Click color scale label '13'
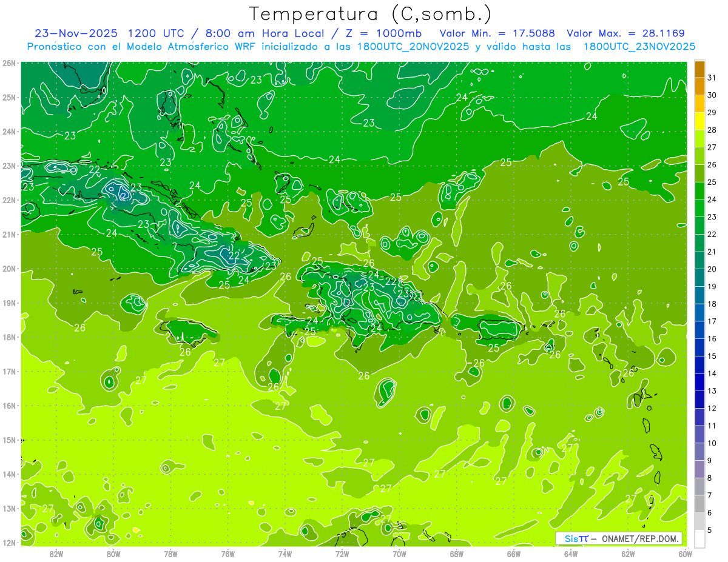728x562 pixels. pos(712,391)
